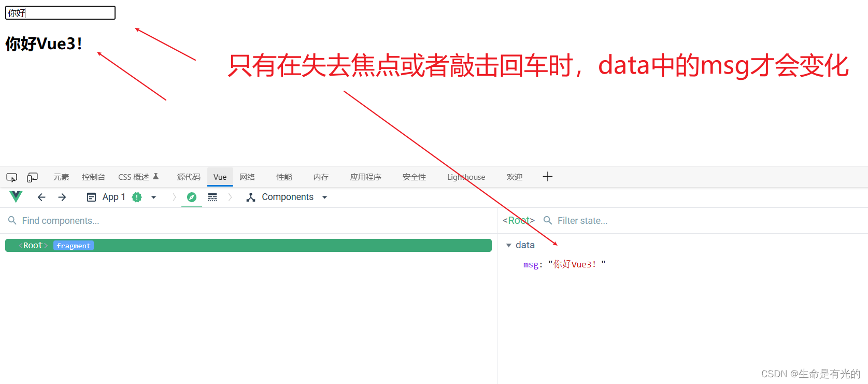The height and width of the screenshot is (384, 868).
Task: Switch to the 性能 tab
Action: (x=284, y=177)
